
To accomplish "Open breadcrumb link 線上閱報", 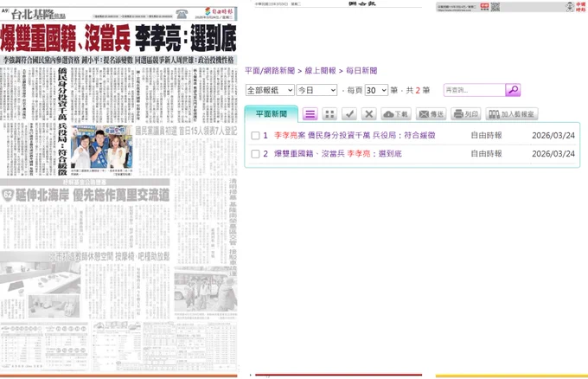I will [320, 71].
